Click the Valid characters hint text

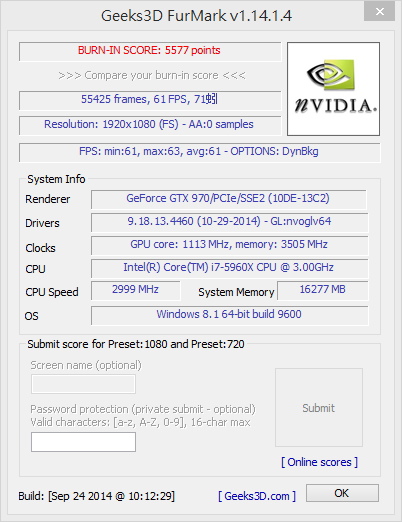click(x=140, y=423)
